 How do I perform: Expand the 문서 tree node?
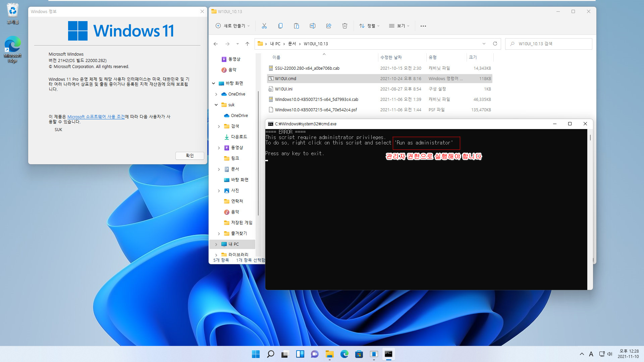point(219,169)
